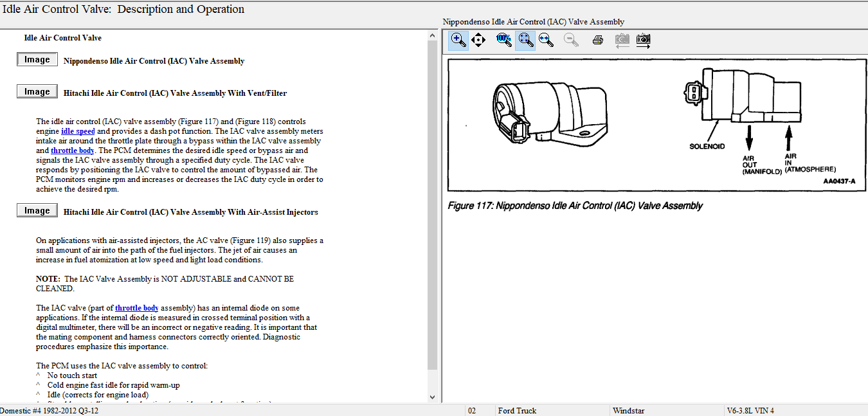This screenshot has width=868, height=416.
Task: Activate the pan image tool
Action: pos(478,40)
